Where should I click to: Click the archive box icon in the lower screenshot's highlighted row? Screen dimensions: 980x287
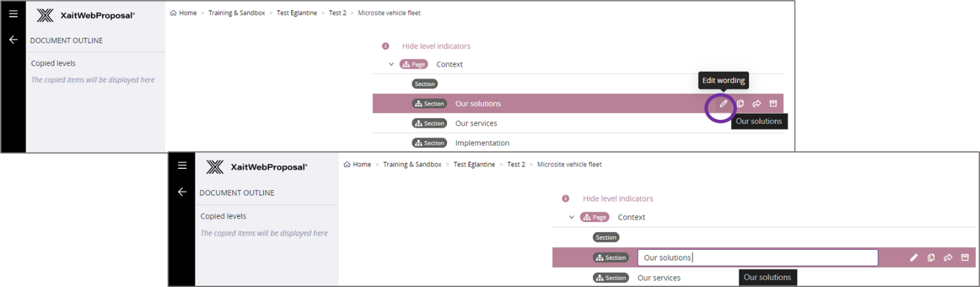[965, 258]
